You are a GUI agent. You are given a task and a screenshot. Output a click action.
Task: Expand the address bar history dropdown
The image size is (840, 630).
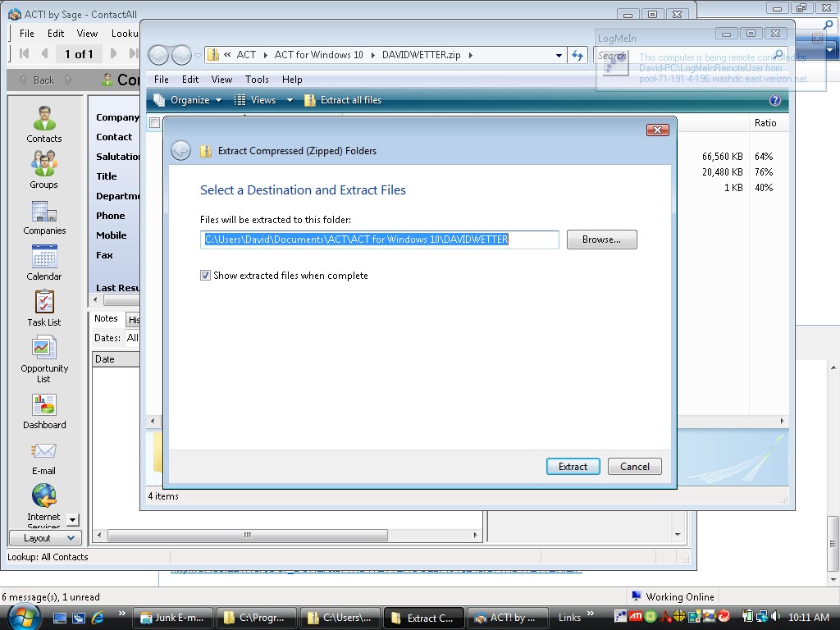pyautogui.click(x=559, y=55)
